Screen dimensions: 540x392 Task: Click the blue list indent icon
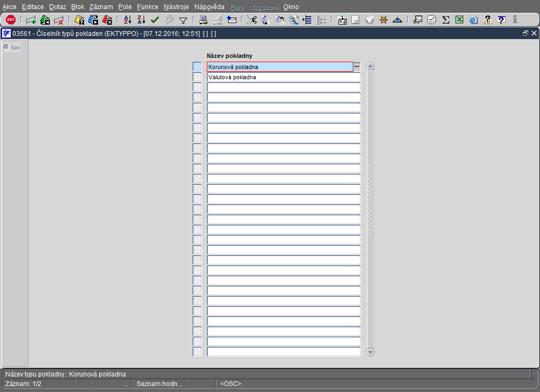tap(307, 20)
